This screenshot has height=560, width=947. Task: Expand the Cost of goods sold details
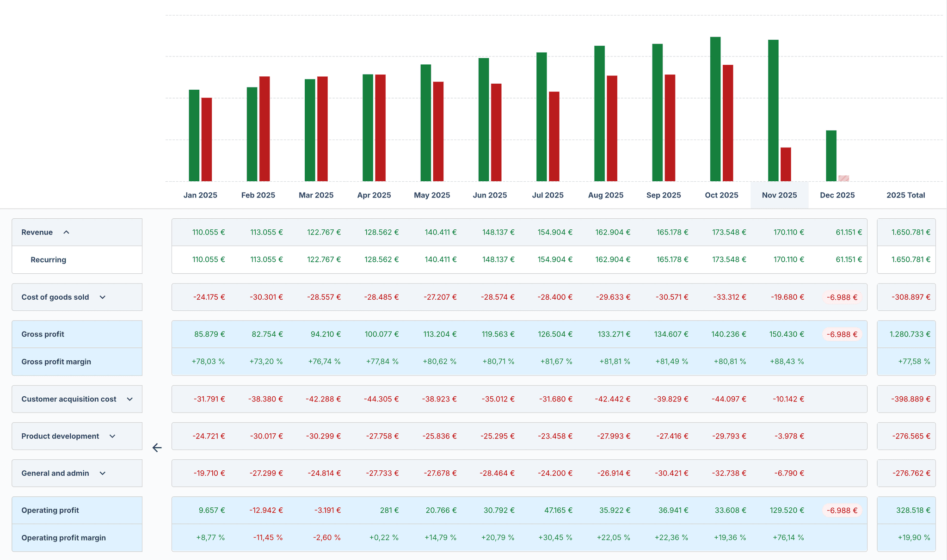(x=102, y=297)
